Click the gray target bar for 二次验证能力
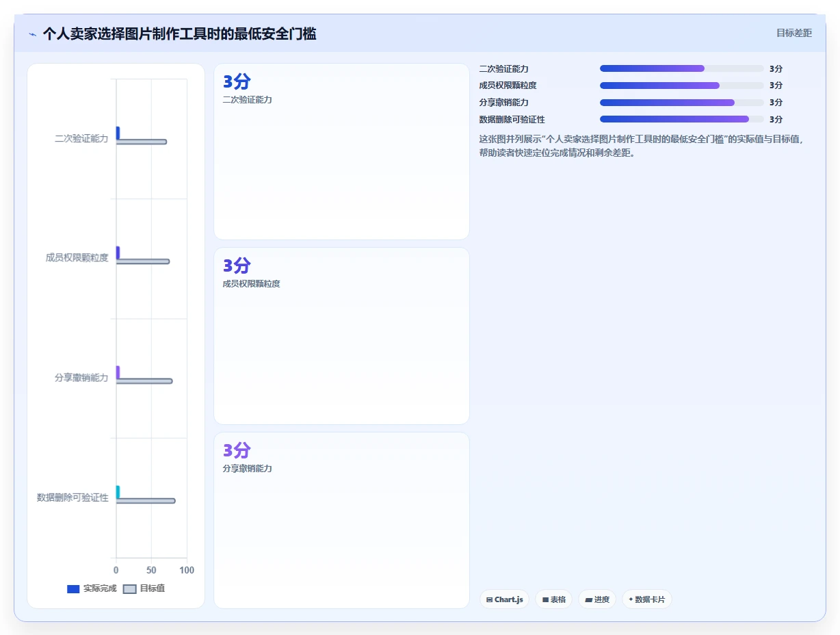The height and width of the screenshot is (635, 840). 141,142
